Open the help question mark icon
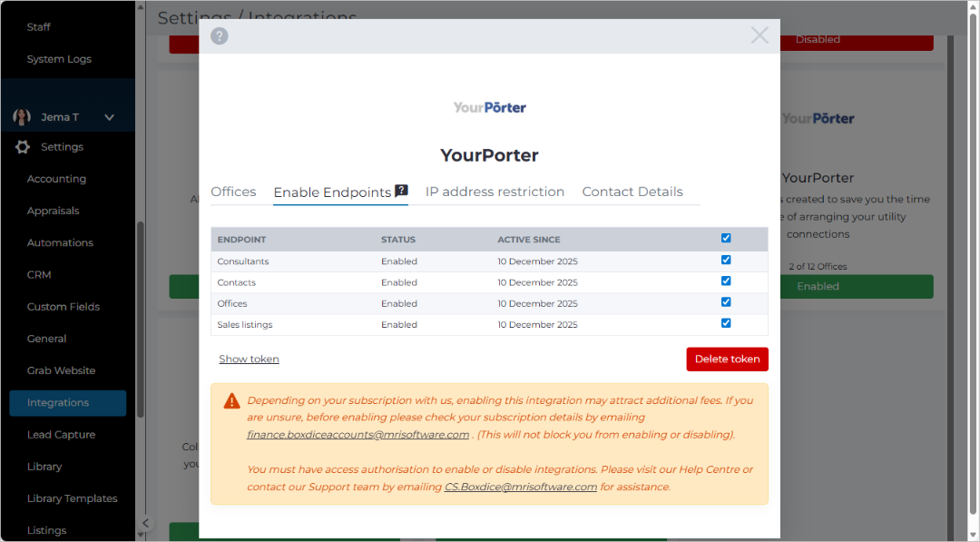The width and height of the screenshot is (980, 542). (x=220, y=36)
